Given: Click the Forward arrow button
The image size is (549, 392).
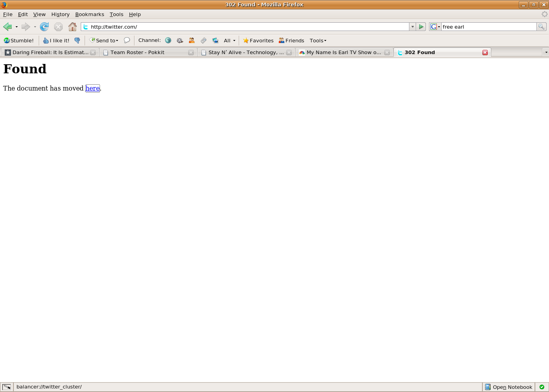Looking at the screenshot, I should click(25, 27).
